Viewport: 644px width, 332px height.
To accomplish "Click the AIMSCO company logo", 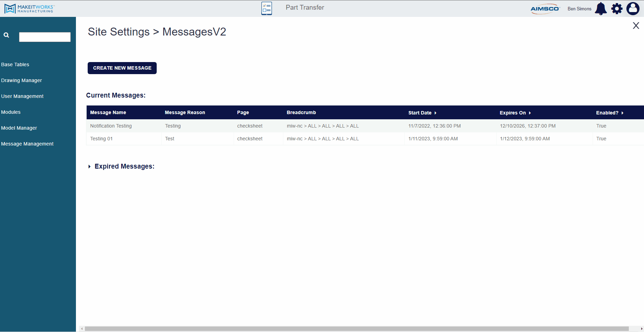I will click(x=545, y=9).
